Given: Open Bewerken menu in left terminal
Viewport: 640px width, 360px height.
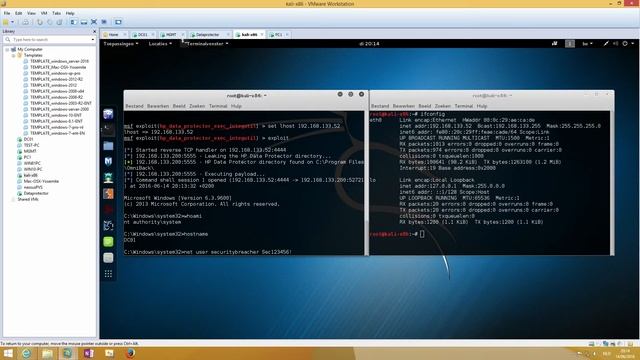Looking at the screenshot, I should (158, 106).
